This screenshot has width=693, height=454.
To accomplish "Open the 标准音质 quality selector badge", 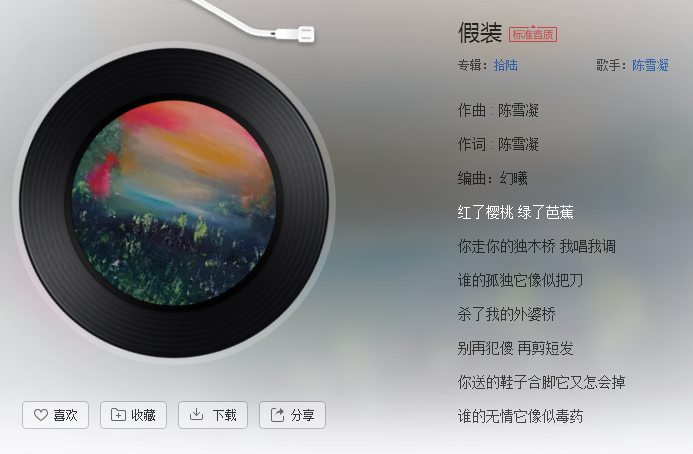I will (533, 34).
